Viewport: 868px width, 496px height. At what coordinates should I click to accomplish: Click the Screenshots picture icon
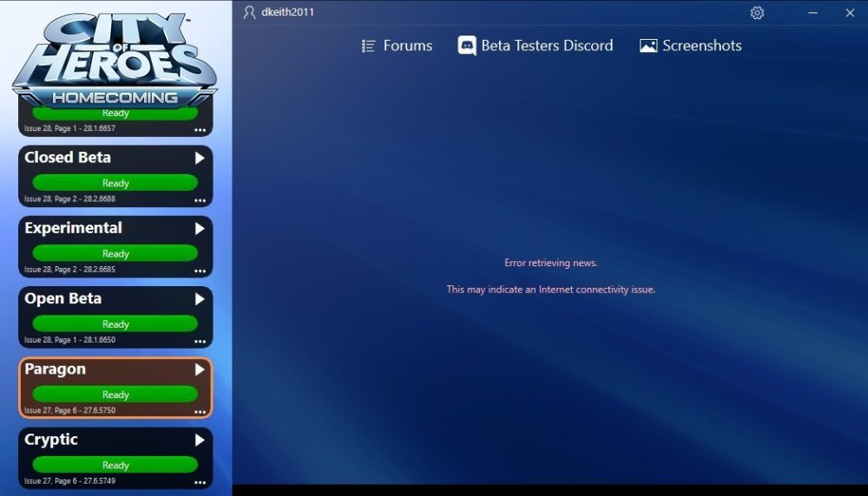(648, 46)
